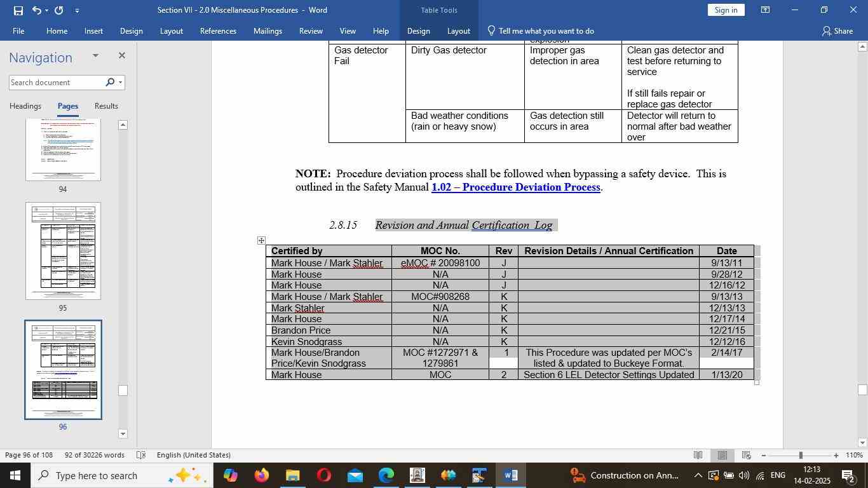
Task: Open Table Tools Layout tab
Action: tap(458, 30)
